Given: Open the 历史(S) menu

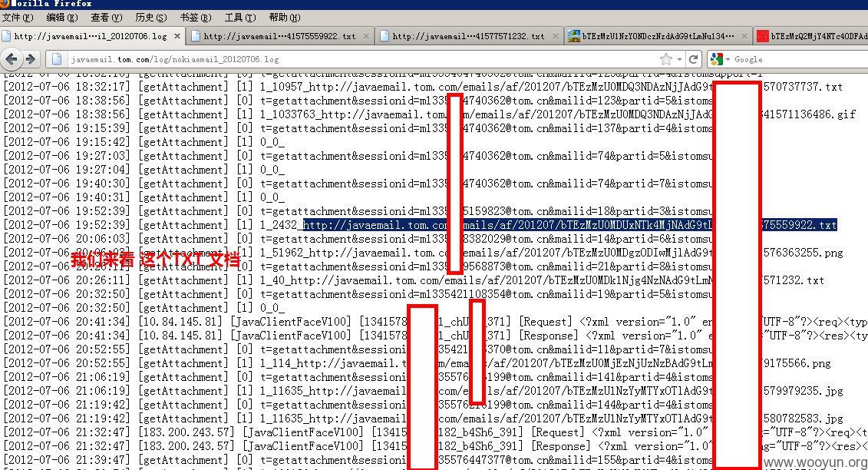Looking at the screenshot, I should pos(151,17).
